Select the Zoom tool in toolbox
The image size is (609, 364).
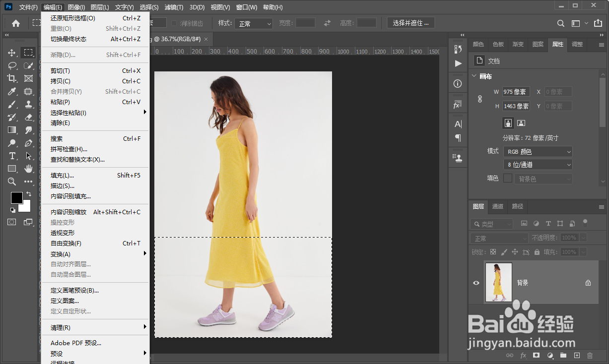tap(12, 182)
